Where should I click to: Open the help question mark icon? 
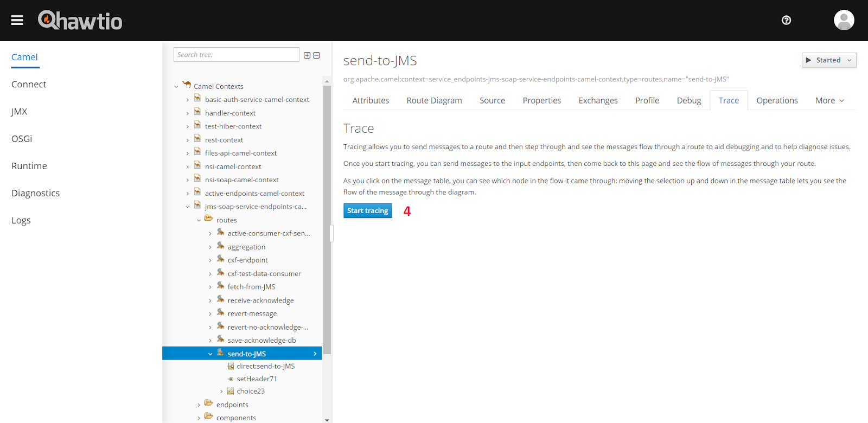786,20
